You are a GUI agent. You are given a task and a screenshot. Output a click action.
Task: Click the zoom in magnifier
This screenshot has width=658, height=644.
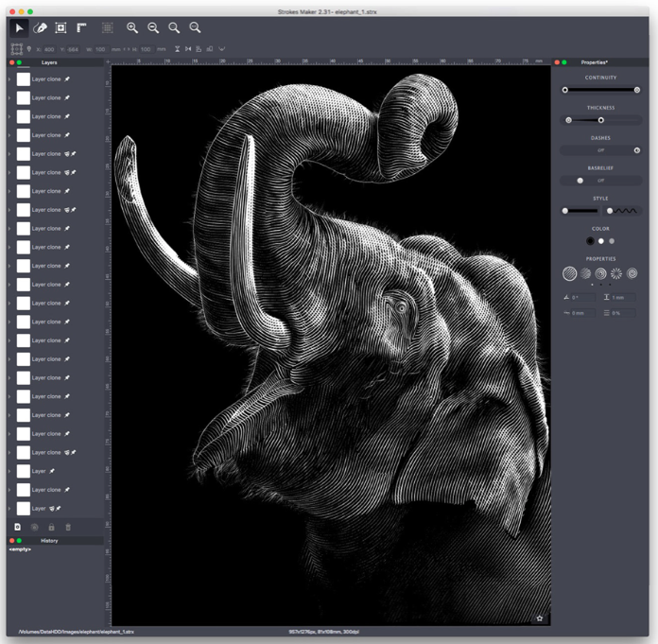pyautogui.click(x=132, y=28)
